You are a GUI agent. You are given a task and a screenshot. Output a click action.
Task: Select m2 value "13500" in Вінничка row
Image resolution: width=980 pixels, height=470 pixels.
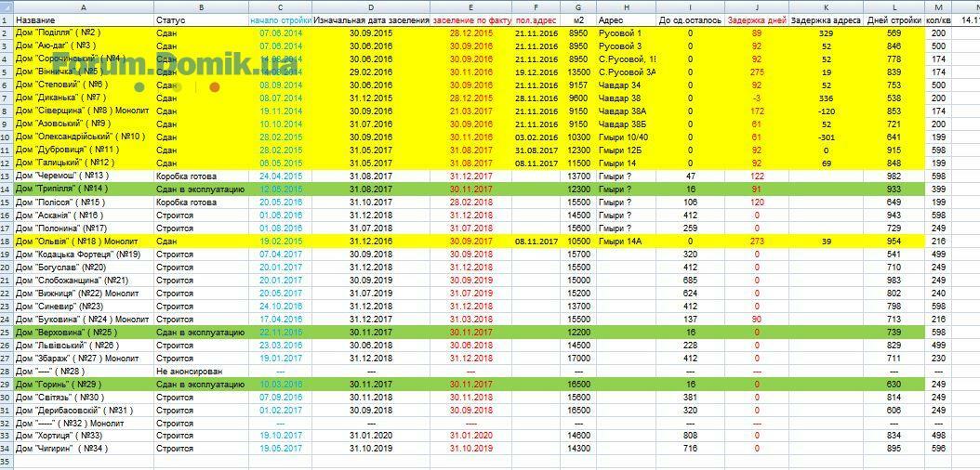coord(578,72)
